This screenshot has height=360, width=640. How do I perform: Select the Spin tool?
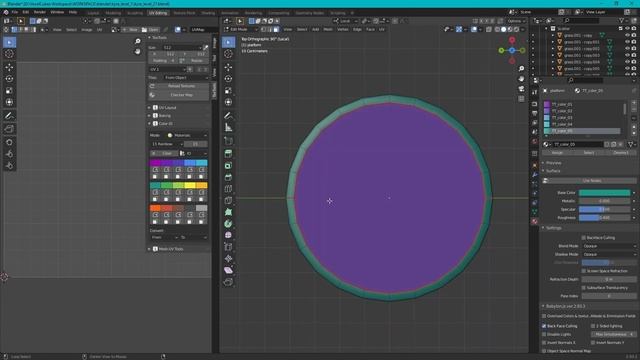click(229, 224)
